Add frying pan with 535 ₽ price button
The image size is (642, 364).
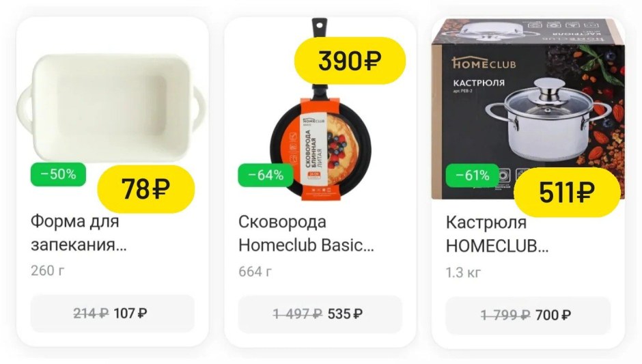(x=320, y=314)
